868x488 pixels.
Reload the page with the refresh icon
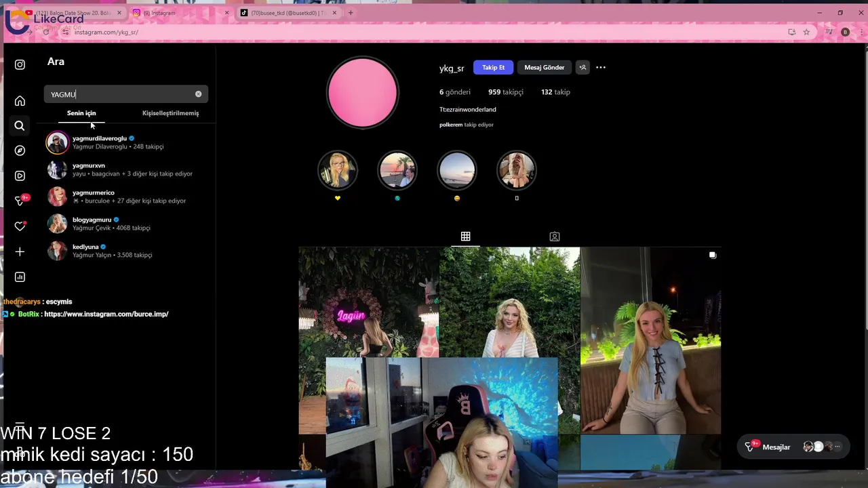pos(46,32)
